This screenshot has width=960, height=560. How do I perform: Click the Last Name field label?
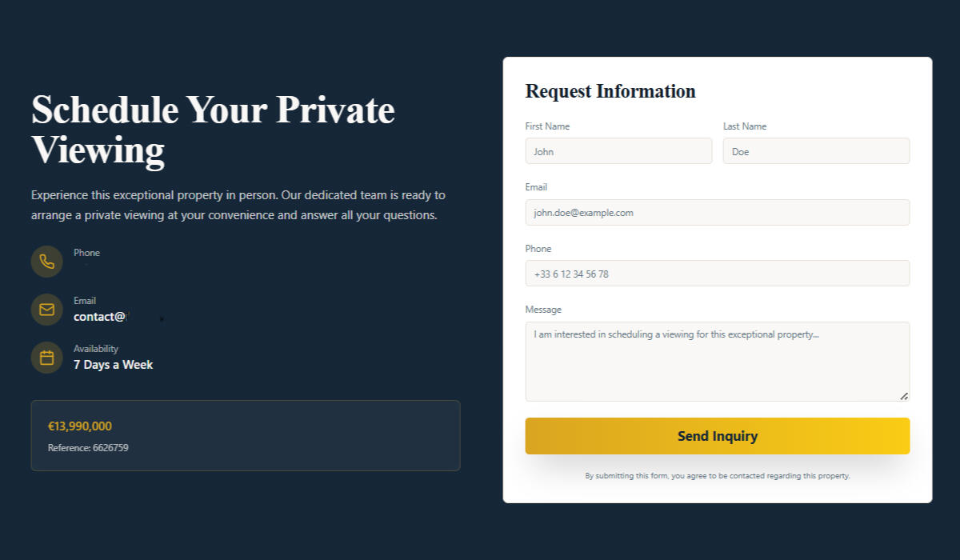tap(745, 126)
